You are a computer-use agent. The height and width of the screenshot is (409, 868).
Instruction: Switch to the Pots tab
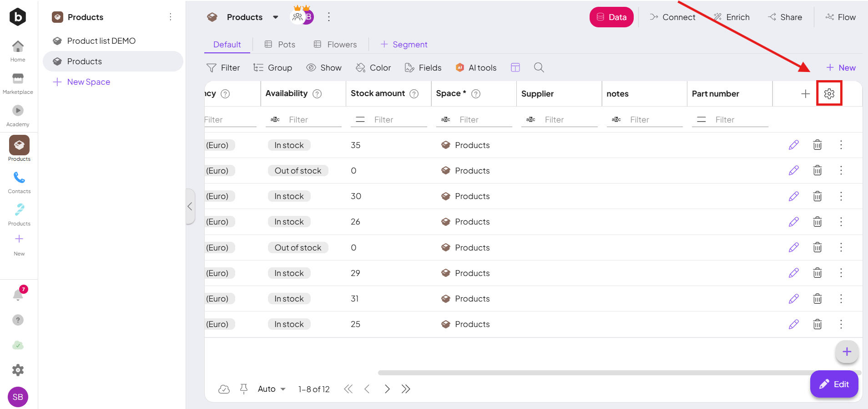click(x=280, y=44)
